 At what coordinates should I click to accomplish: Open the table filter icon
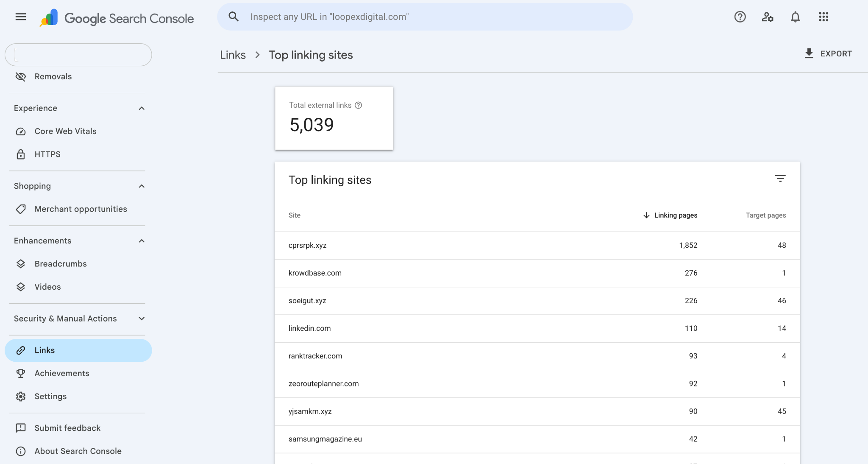(780, 179)
